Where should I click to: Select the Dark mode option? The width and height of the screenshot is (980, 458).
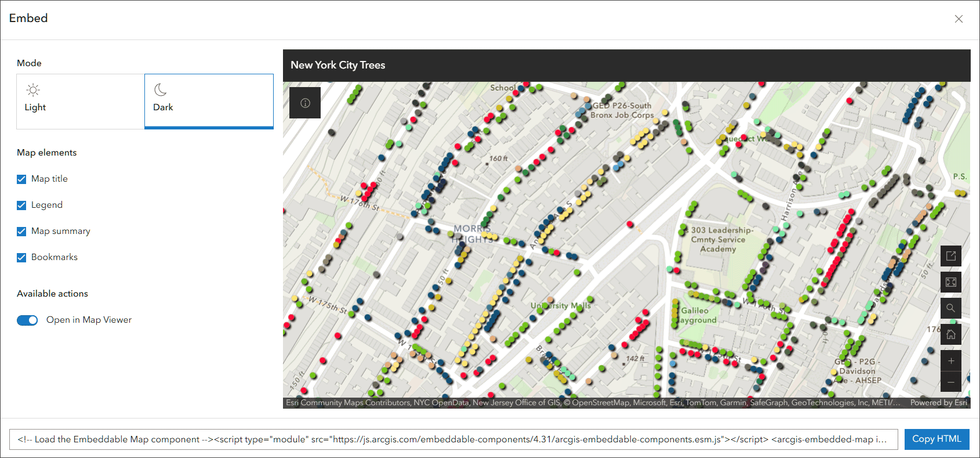[209, 101]
